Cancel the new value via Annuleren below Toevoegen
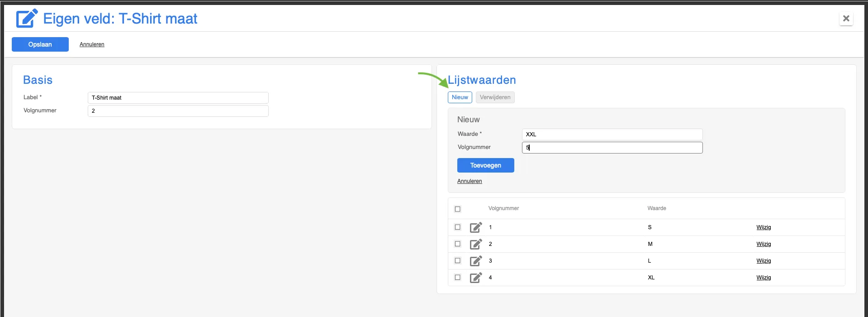This screenshot has width=868, height=317. pyautogui.click(x=470, y=181)
